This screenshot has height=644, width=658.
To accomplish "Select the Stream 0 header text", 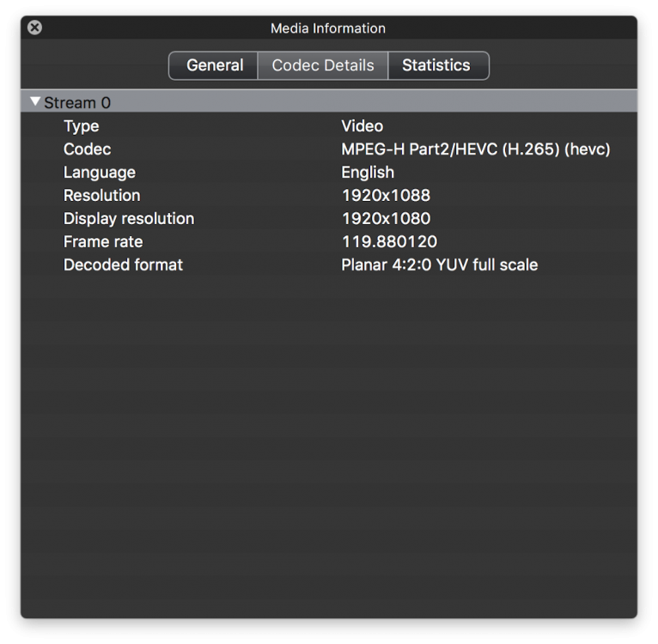I will (77, 103).
